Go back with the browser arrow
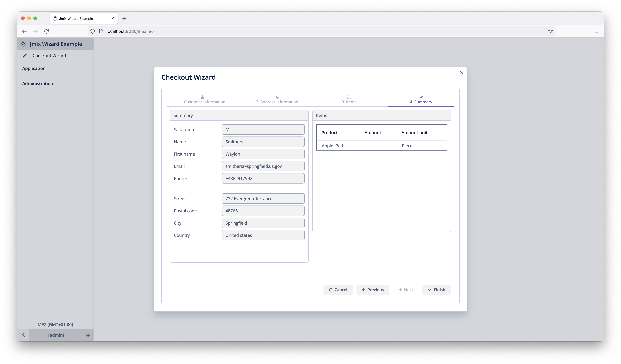This screenshot has width=621, height=364. pos(24,31)
